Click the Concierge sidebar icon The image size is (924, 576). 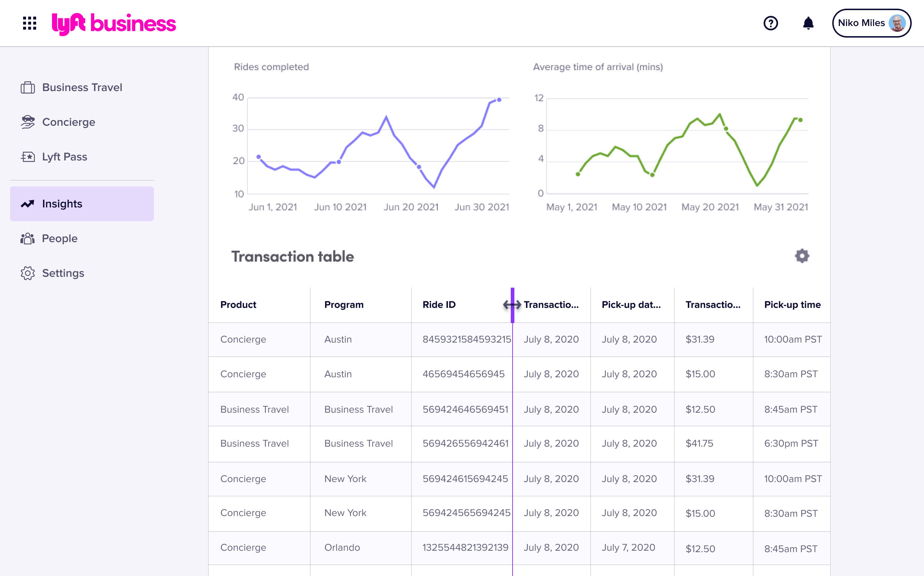tap(27, 122)
